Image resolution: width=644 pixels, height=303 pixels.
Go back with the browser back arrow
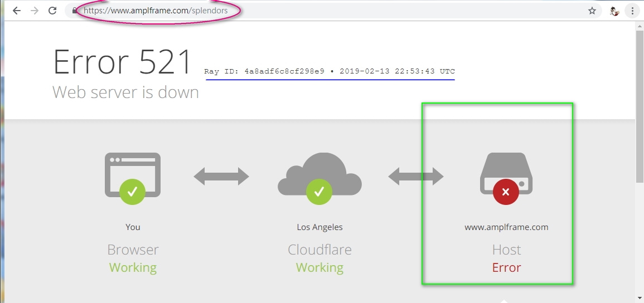pos(16,11)
